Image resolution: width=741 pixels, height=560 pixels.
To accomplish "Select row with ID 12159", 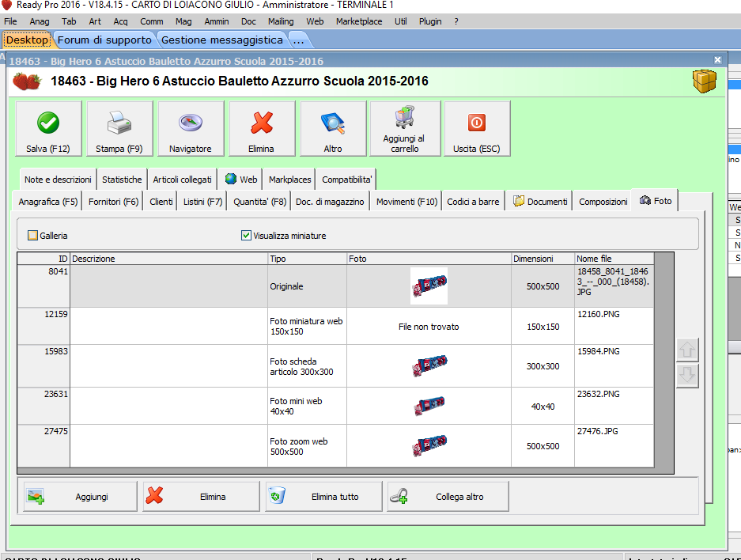I will click(x=335, y=326).
